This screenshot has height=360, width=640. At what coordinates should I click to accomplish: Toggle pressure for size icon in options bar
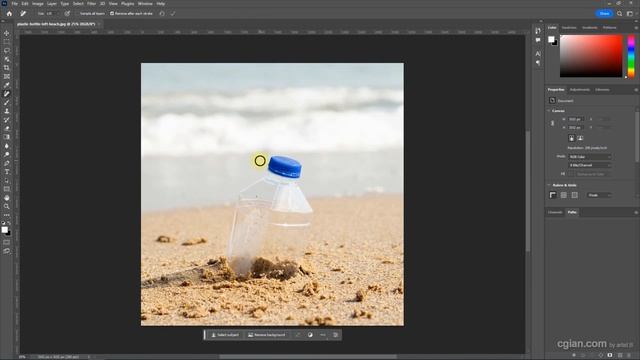coord(67,13)
